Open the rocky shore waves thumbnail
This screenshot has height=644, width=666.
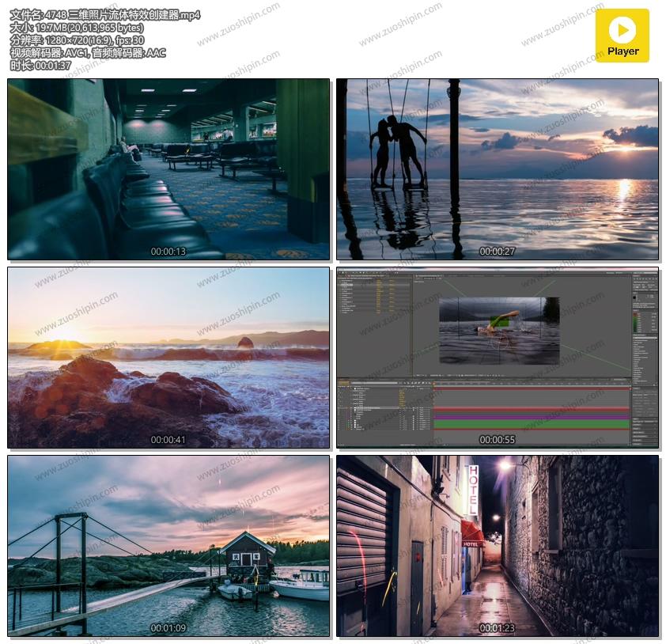[x=168, y=357]
